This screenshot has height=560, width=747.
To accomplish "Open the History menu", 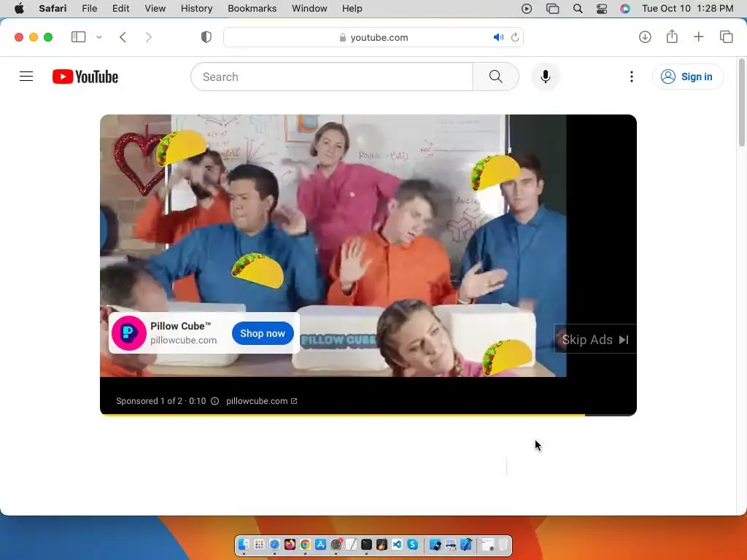I will coord(196,9).
